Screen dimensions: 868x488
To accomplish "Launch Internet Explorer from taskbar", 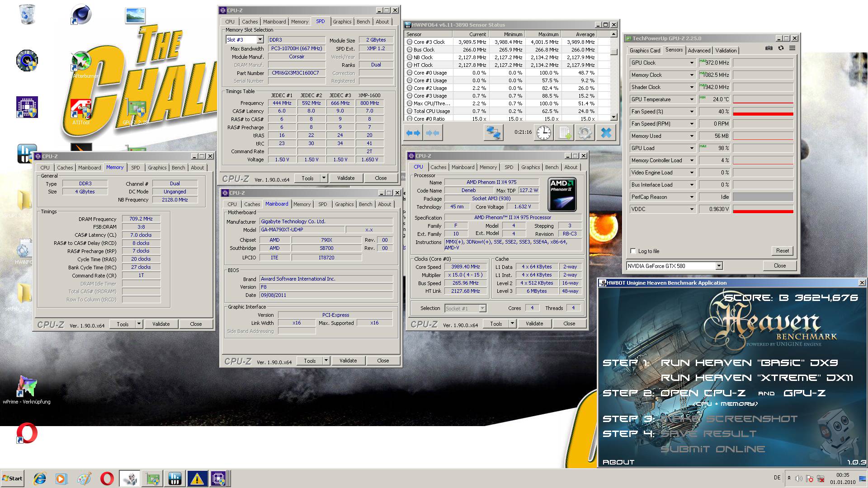I will click(40, 479).
